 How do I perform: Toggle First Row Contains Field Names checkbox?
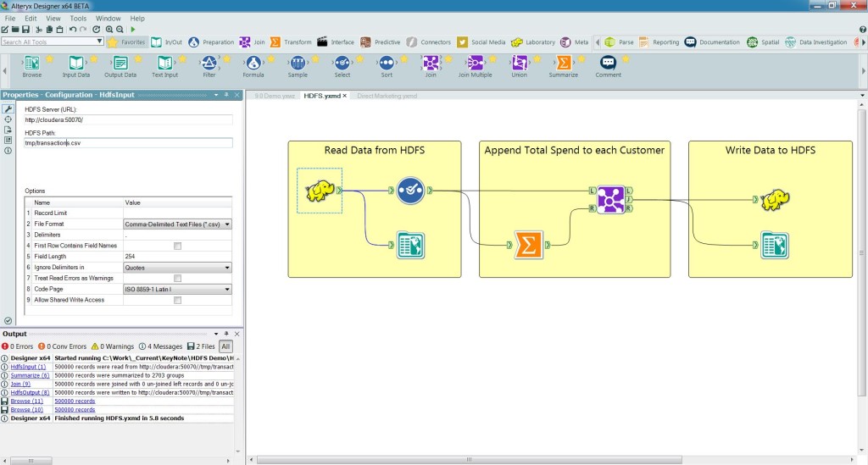point(177,246)
